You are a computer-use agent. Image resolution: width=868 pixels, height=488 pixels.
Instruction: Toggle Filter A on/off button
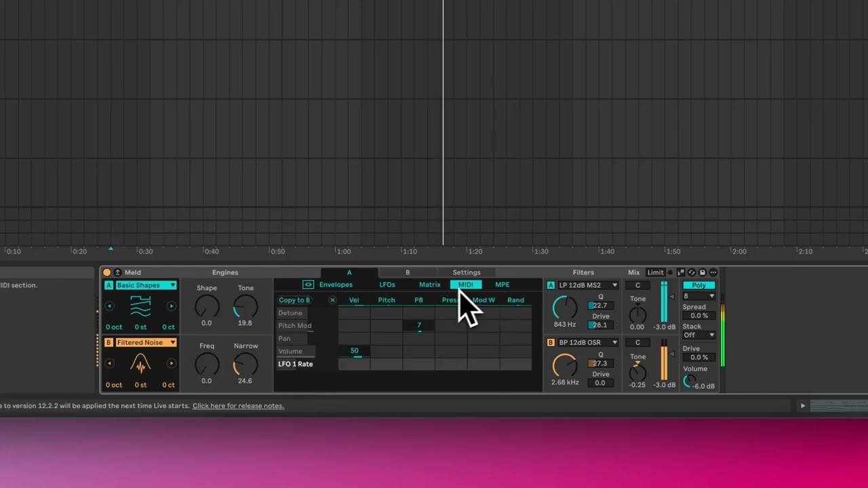click(551, 285)
